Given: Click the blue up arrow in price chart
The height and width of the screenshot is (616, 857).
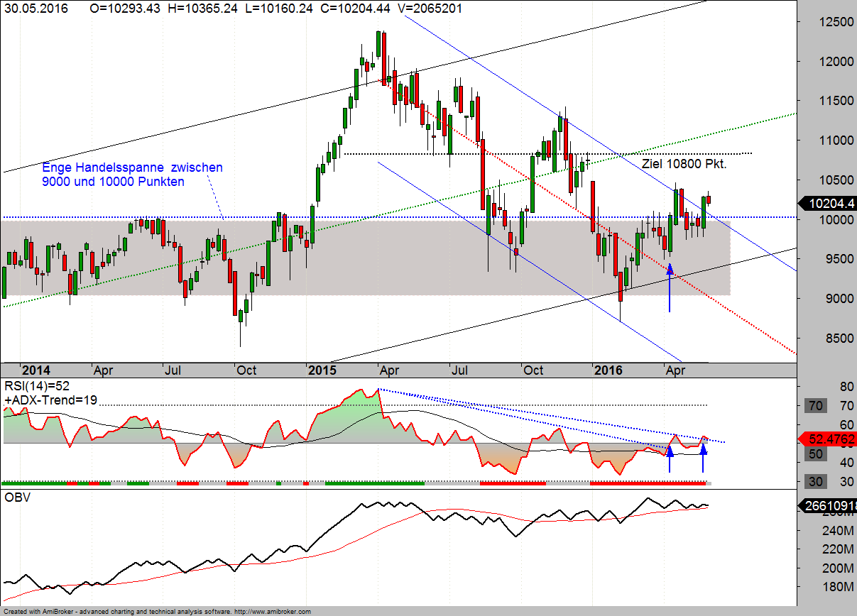Looking at the screenshot, I should coord(669,287).
